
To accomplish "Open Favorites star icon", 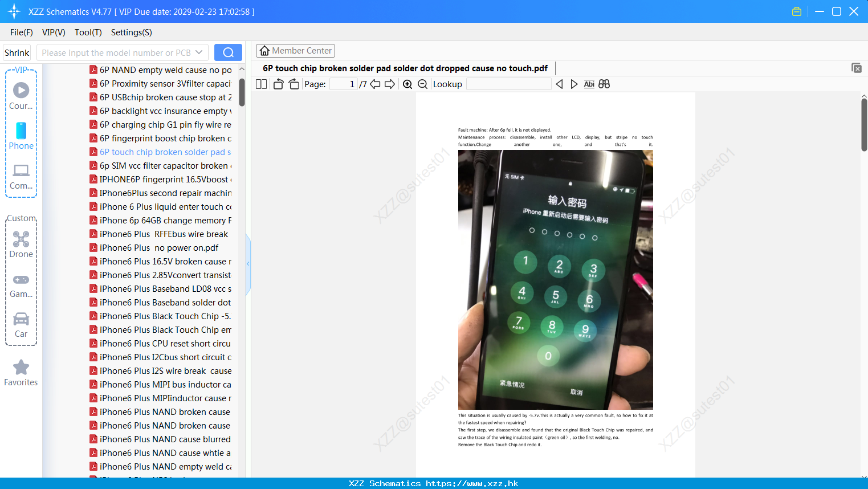I will [21, 373].
